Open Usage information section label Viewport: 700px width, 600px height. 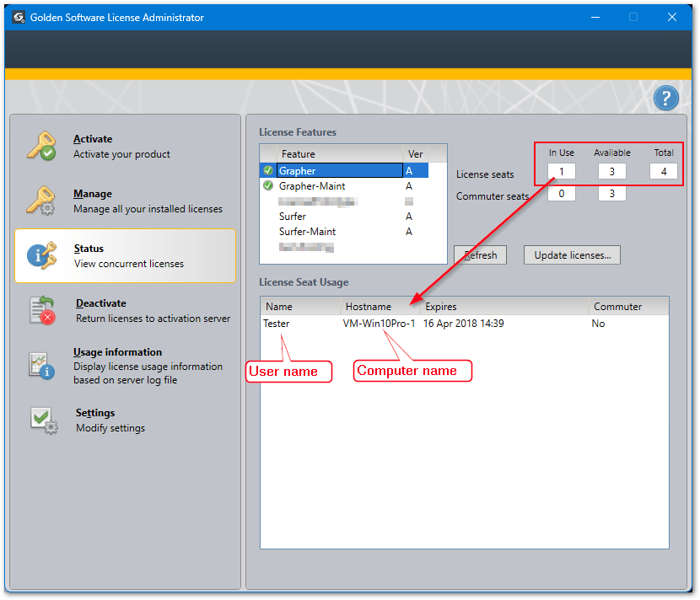[117, 352]
